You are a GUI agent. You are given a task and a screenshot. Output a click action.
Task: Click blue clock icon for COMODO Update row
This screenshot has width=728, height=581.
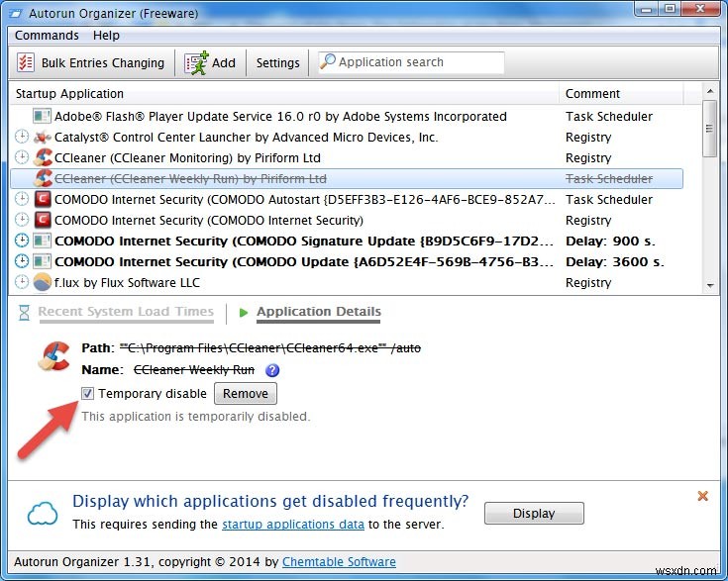point(22,261)
